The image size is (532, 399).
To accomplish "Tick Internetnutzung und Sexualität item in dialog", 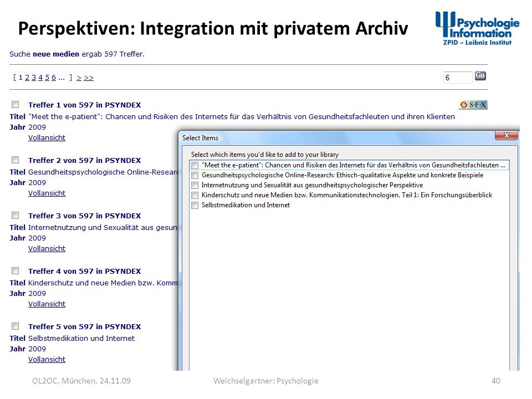I will [195, 185].
